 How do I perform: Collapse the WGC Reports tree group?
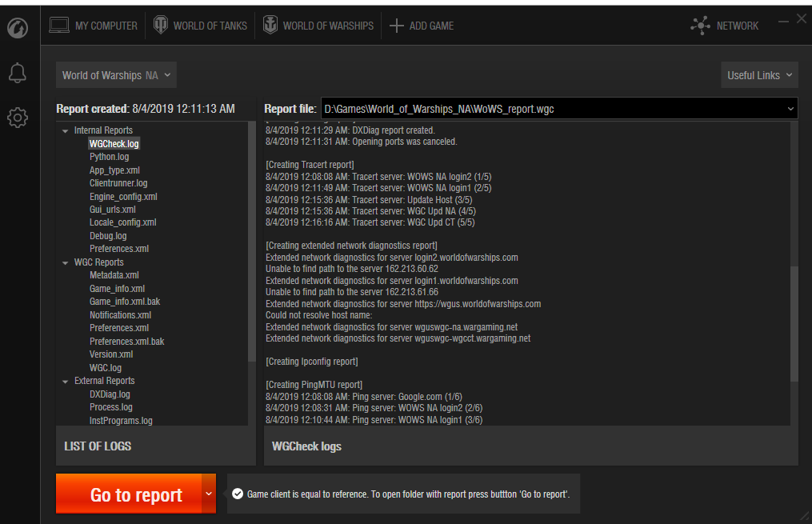(x=66, y=263)
